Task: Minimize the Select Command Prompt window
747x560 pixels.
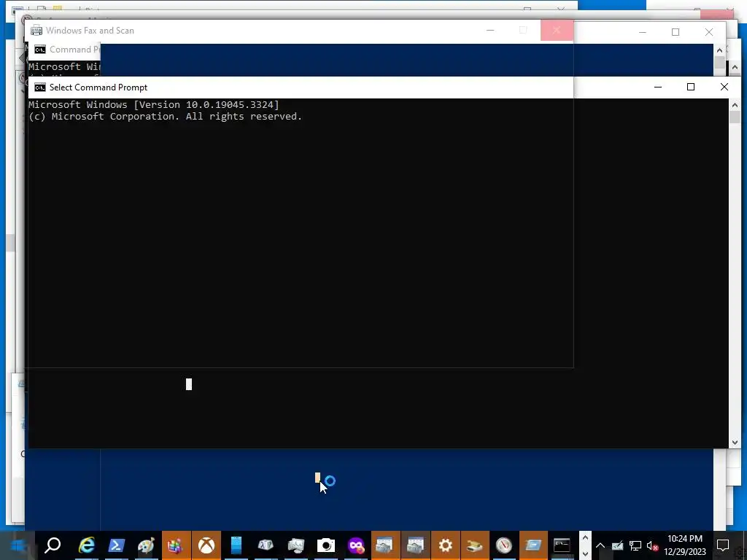Action: 658,87
